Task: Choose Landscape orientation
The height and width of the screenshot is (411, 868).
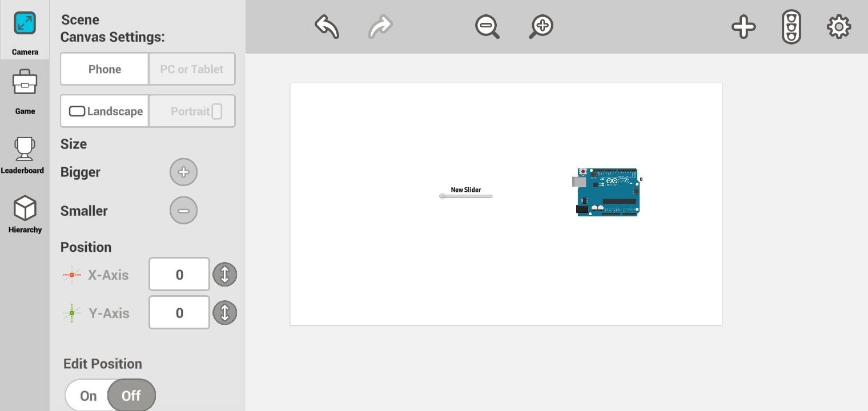Action: tap(105, 111)
